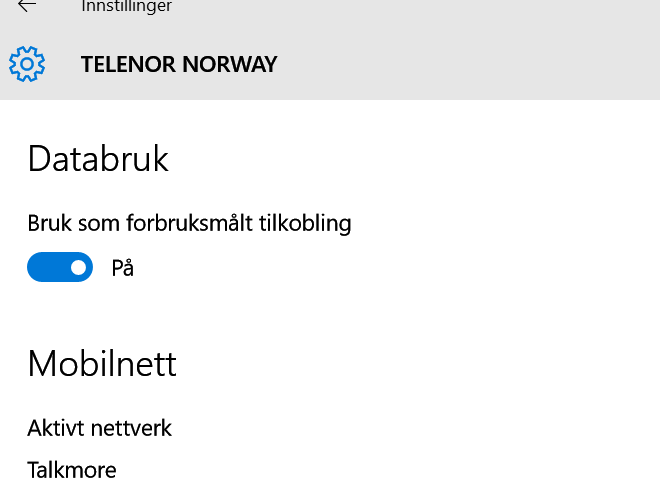
Task: Click the 'Talkmore' network name
Action: (x=72, y=470)
